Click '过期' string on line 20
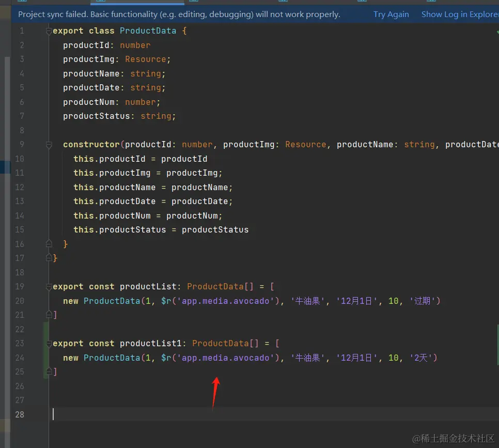The height and width of the screenshot is (448, 499). point(423,301)
